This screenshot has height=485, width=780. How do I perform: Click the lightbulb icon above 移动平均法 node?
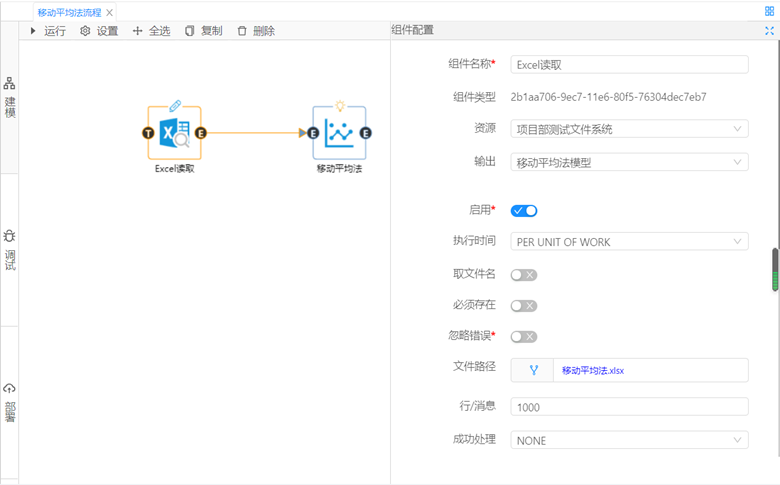tap(339, 104)
